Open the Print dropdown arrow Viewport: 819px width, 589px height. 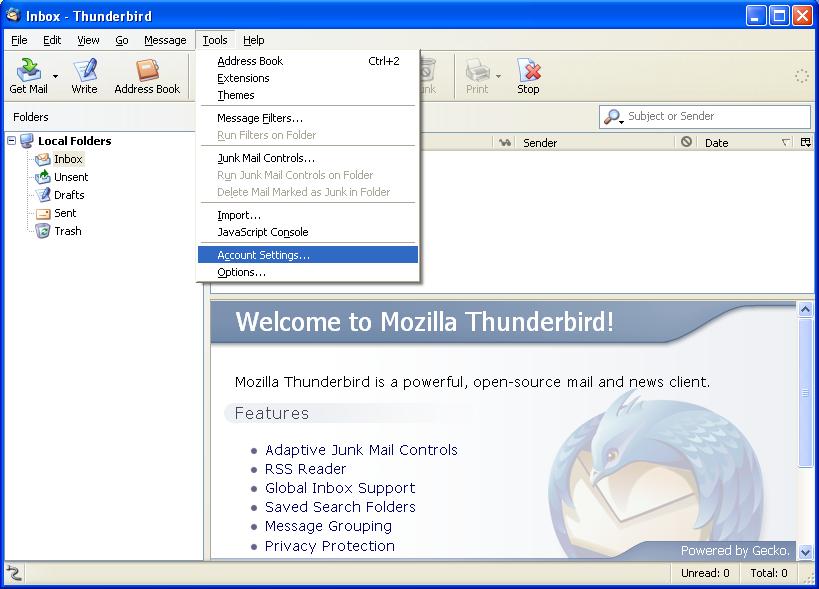point(498,76)
